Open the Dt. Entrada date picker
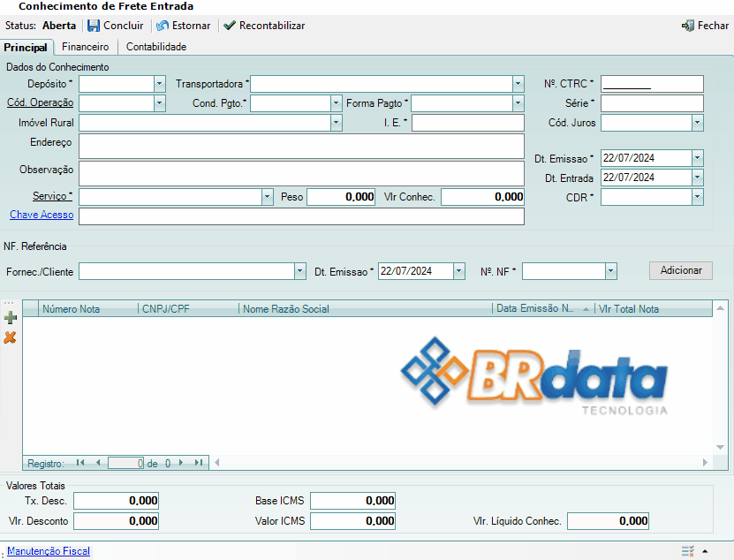 point(697,178)
